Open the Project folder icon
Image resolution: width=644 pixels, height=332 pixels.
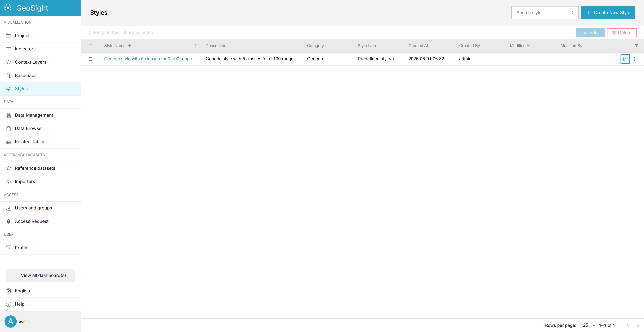tap(9, 36)
